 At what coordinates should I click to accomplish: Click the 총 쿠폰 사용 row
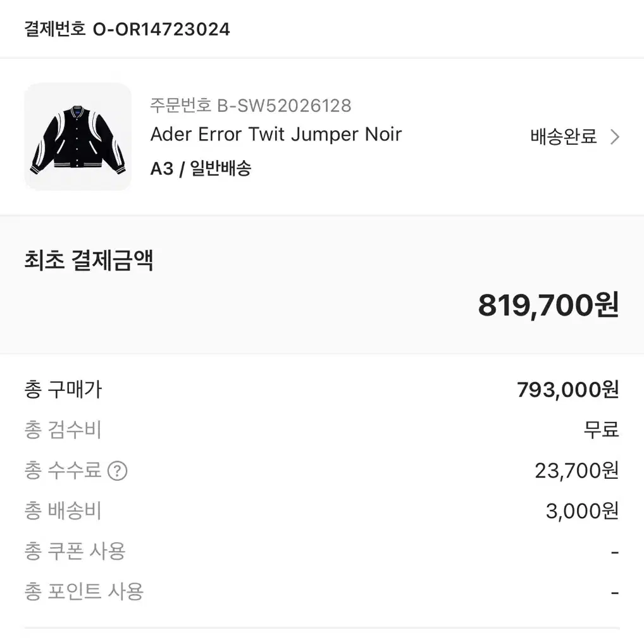(x=322, y=551)
